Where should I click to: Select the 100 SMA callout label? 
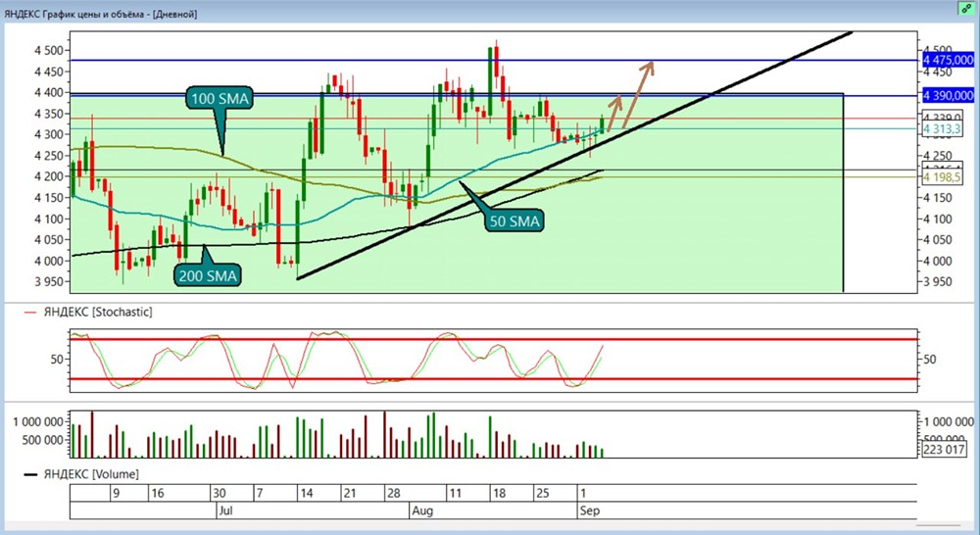[220, 99]
